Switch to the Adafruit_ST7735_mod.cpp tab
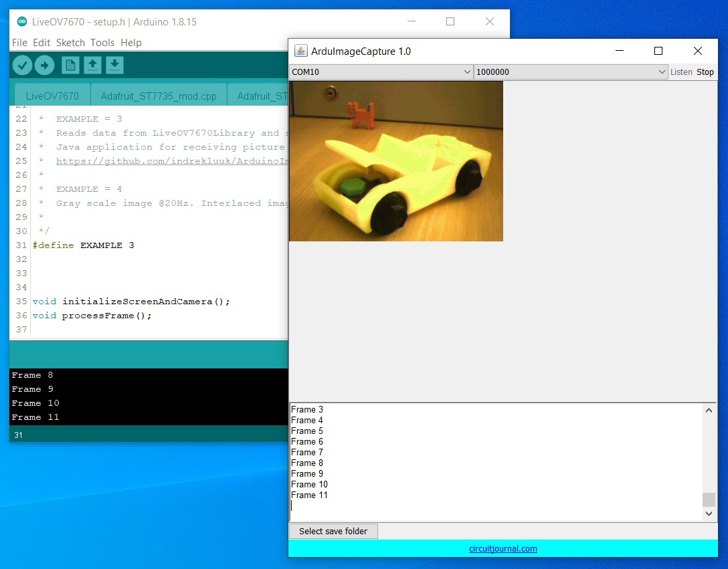This screenshot has width=728, height=569. [x=159, y=96]
